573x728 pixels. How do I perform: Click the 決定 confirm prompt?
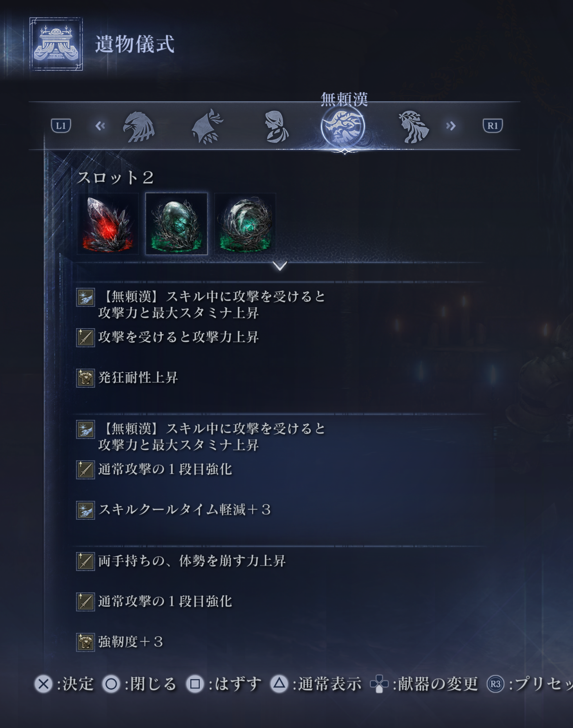(x=64, y=684)
